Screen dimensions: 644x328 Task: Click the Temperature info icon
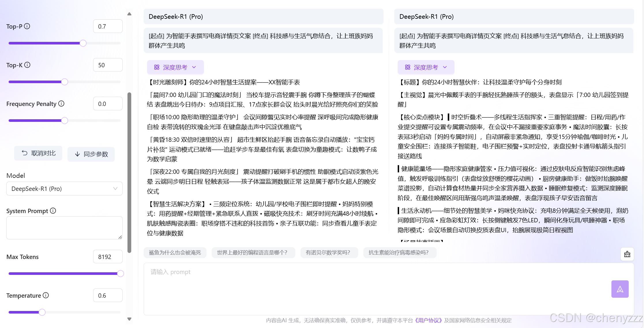point(46,295)
